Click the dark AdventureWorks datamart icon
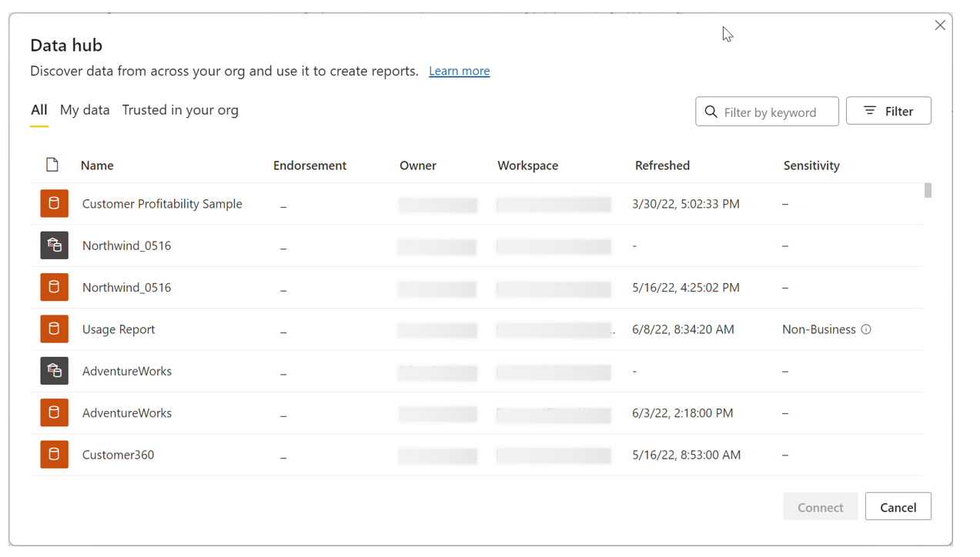Screen dimensions: 980x557 pos(54,371)
